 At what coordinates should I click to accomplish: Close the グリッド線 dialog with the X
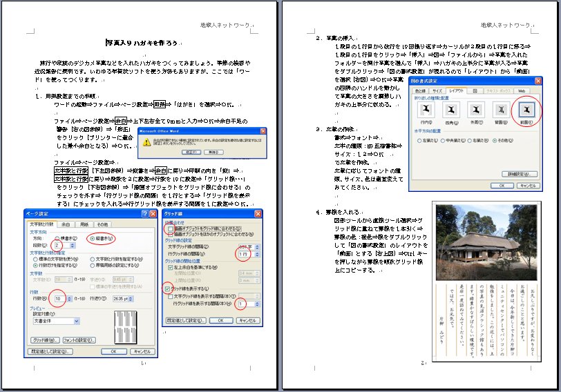click(x=258, y=214)
